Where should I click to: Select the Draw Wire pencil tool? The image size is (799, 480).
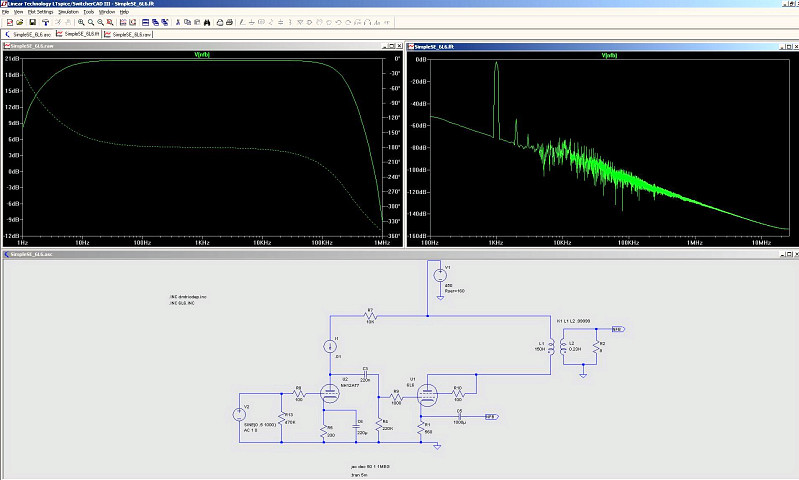[242, 22]
